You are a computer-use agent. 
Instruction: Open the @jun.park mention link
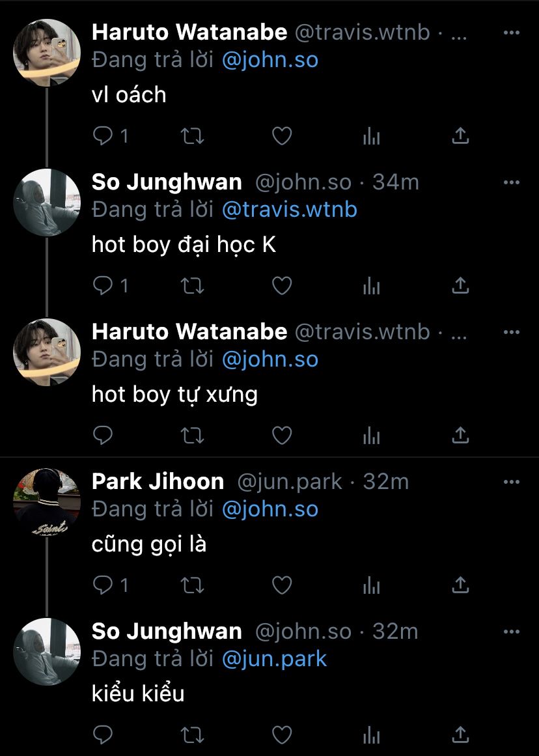274,659
